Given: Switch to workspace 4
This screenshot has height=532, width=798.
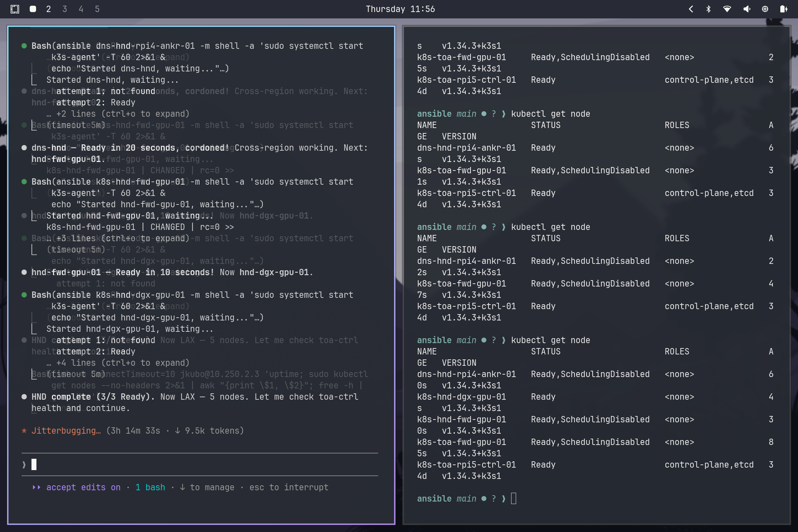Looking at the screenshot, I should pos(81,9).
